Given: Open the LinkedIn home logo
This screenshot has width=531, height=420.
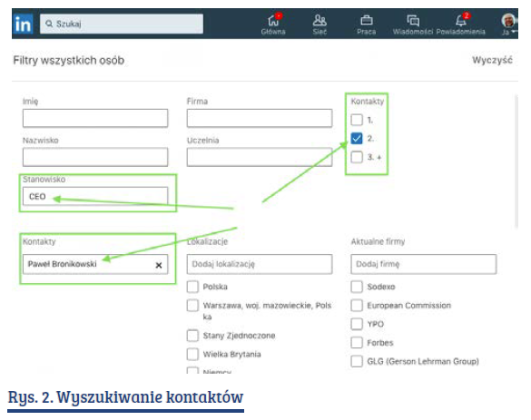Looking at the screenshot, I should pyautogui.click(x=23, y=24).
